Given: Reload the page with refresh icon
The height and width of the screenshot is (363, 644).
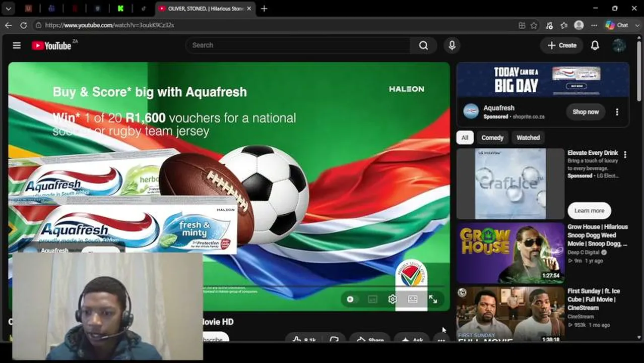Looking at the screenshot, I should 23,25.
